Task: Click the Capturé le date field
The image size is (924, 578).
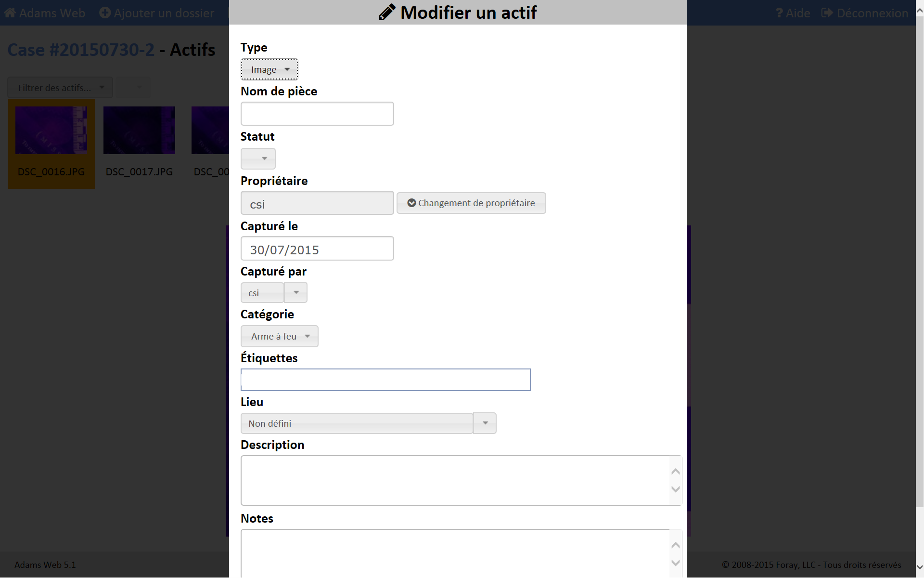Action: click(317, 249)
